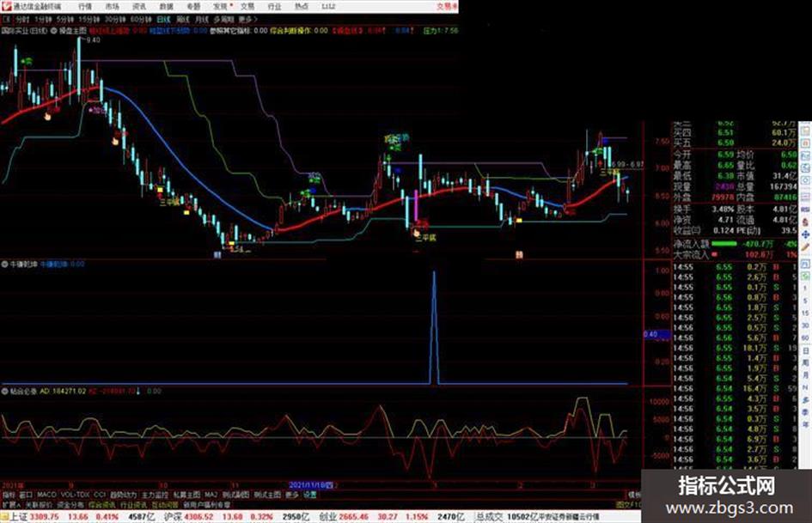
Task: Switch to 60分钟 chart period
Action: coord(141,19)
